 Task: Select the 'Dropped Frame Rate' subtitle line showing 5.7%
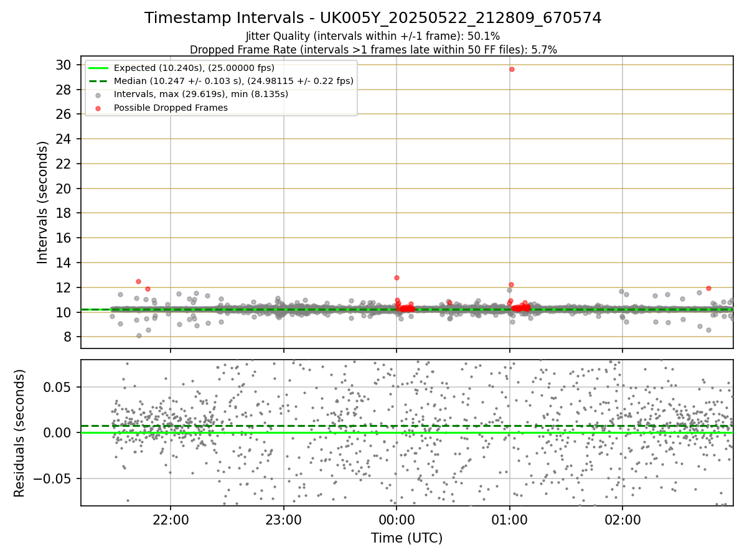[x=373, y=49]
